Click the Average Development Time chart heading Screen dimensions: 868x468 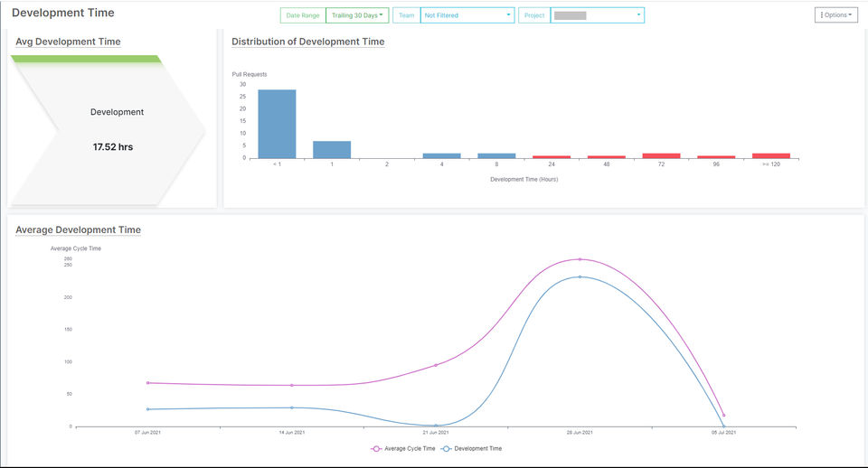[78, 229]
